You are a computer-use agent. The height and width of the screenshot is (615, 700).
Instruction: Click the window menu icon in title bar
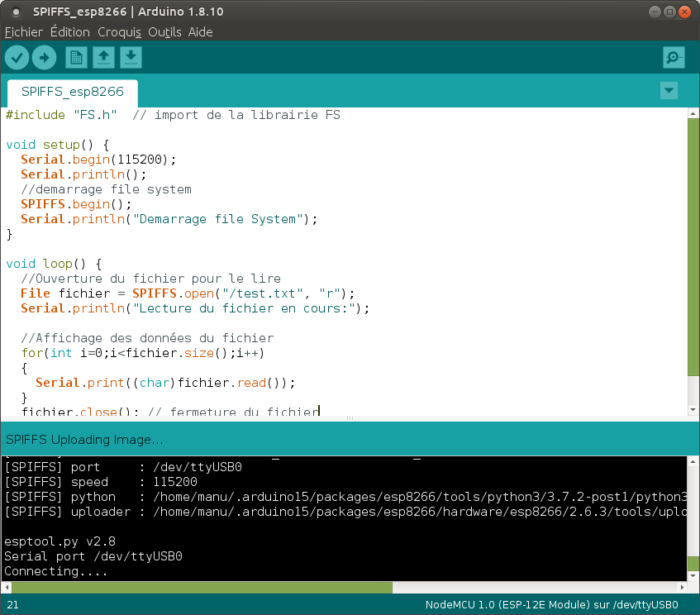(x=16, y=12)
